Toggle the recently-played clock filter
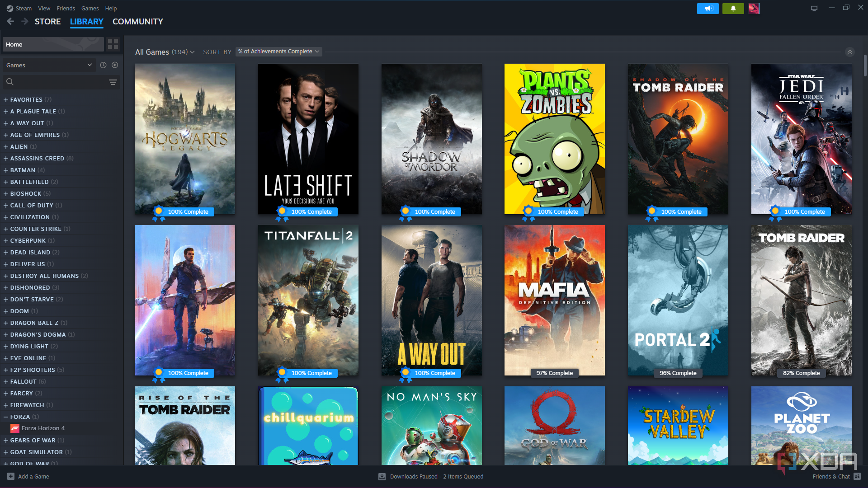Image resolution: width=868 pixels, height=488 pixels. 103,65
